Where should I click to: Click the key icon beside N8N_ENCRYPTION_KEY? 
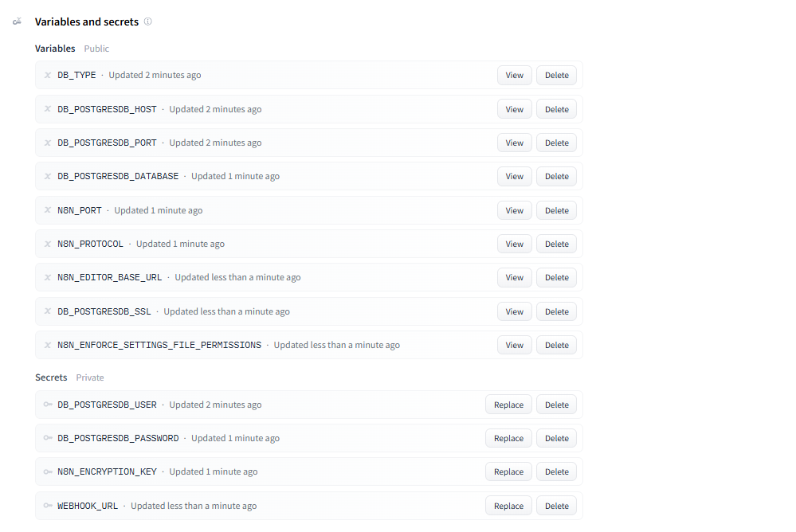48,471
